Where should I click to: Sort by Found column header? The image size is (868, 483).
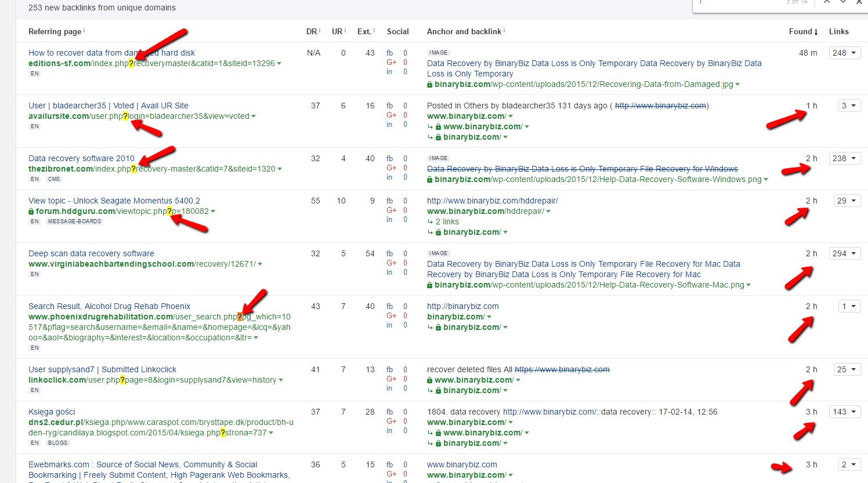tap(803, 31)
